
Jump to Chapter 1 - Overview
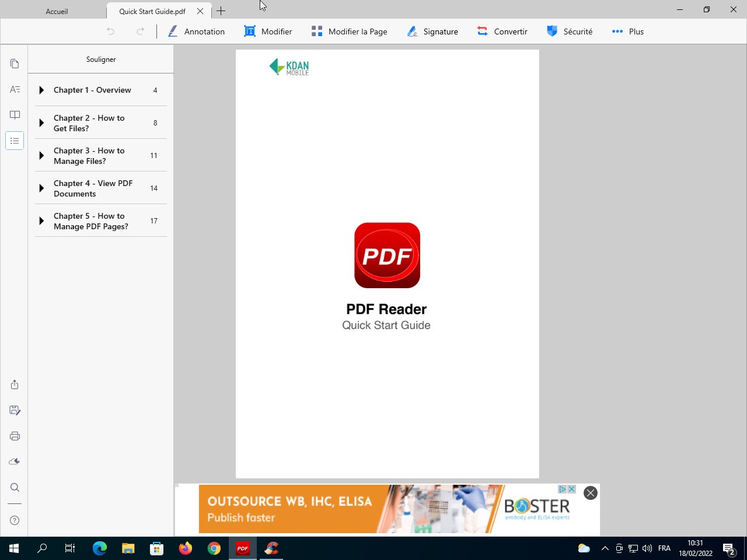[x=92, y=90]
